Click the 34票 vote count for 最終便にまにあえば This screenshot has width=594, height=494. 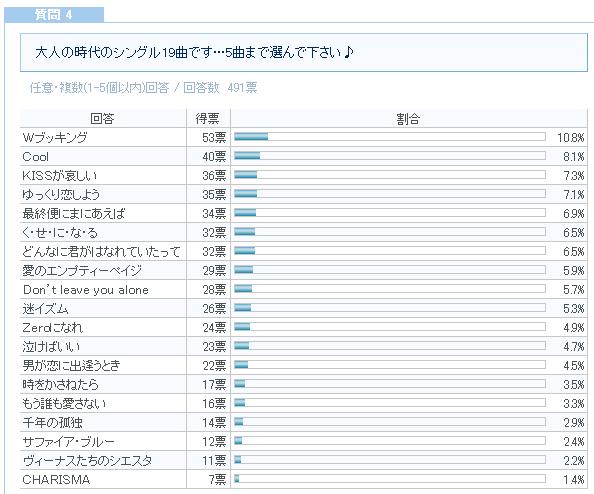click(214, 214)
